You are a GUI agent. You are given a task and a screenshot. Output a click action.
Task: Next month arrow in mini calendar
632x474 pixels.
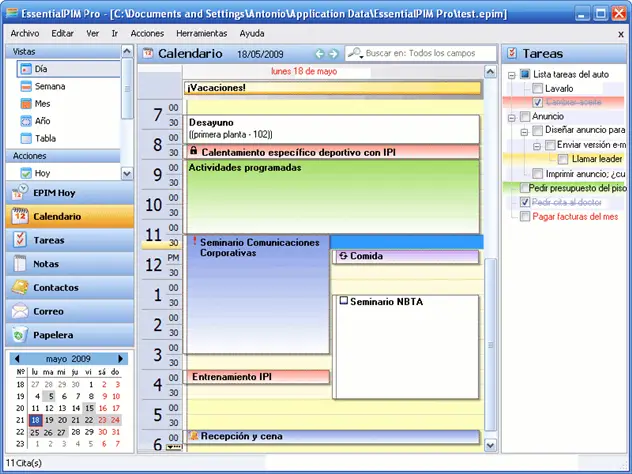[x=121, y=358]
